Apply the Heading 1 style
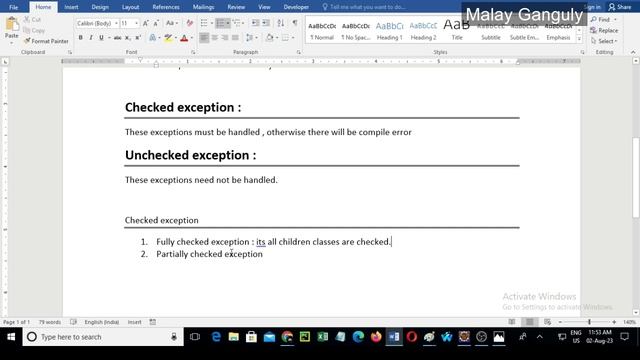This screenshot has height=360, width=640. [389, 31]
